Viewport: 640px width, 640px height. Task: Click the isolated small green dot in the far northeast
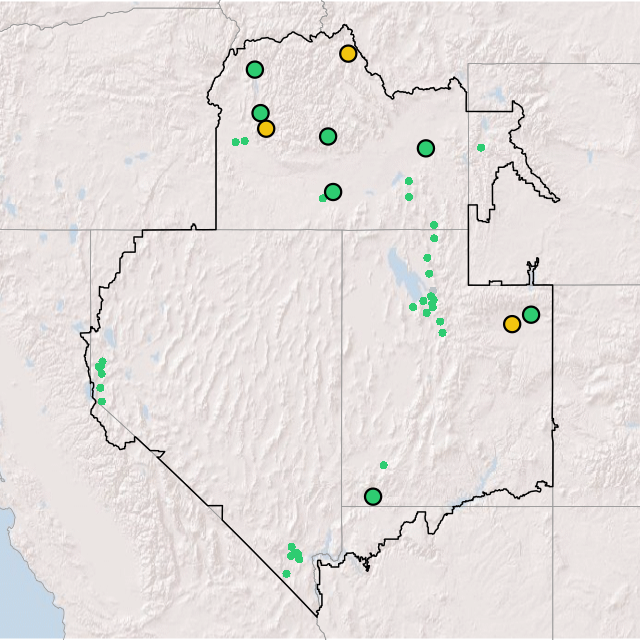pos(481,148)
